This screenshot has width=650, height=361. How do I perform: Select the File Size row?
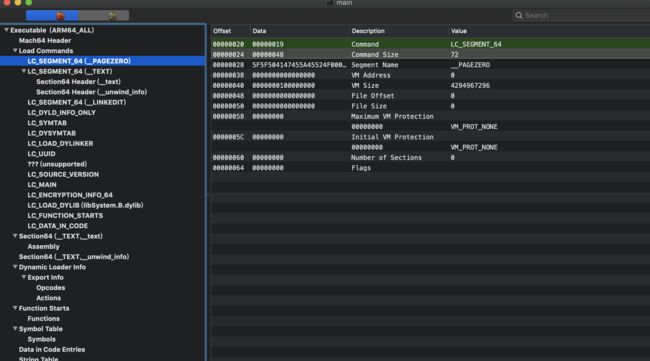tap(430, 106)
